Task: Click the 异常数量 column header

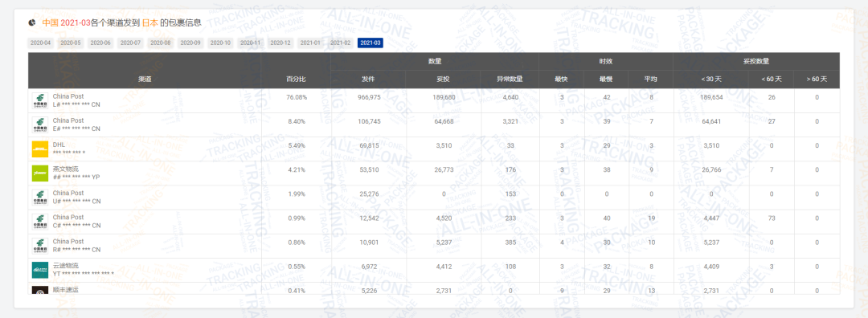Action: point(510,79)
